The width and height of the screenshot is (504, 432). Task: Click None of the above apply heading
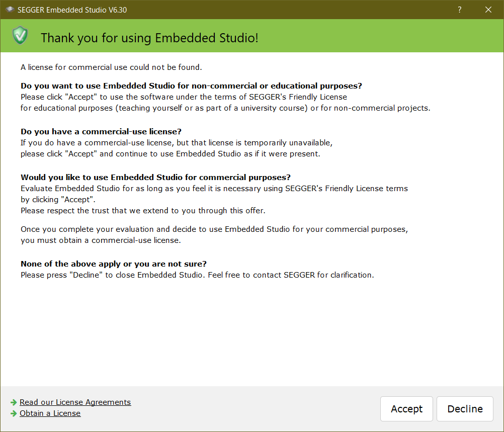(x=114, y=264)
